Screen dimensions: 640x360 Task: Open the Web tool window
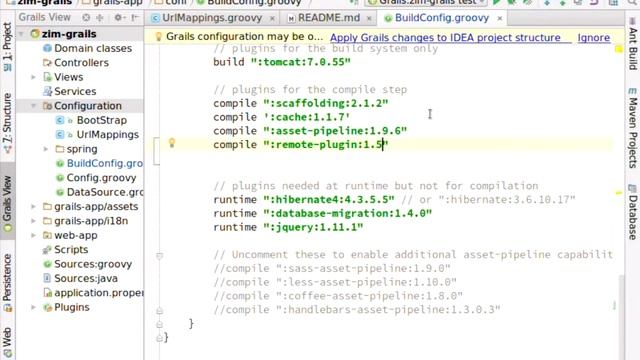click(7, 342)
